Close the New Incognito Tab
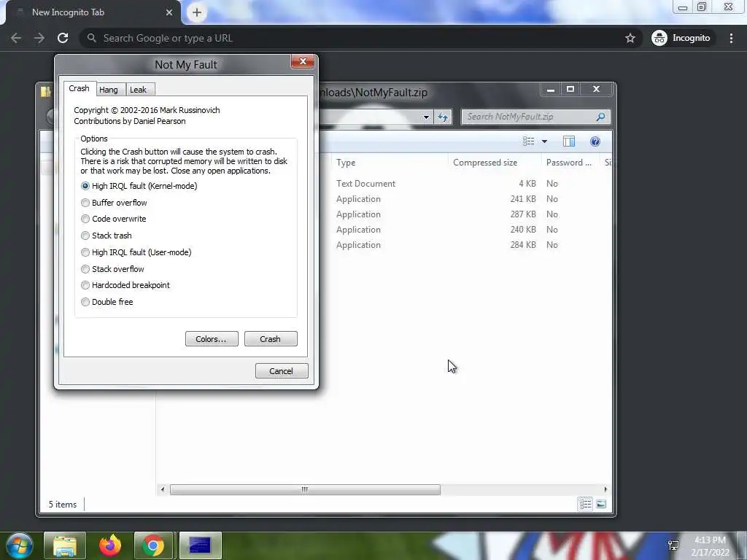The height and width of the screenshot is (560, 747). (169, 12)
